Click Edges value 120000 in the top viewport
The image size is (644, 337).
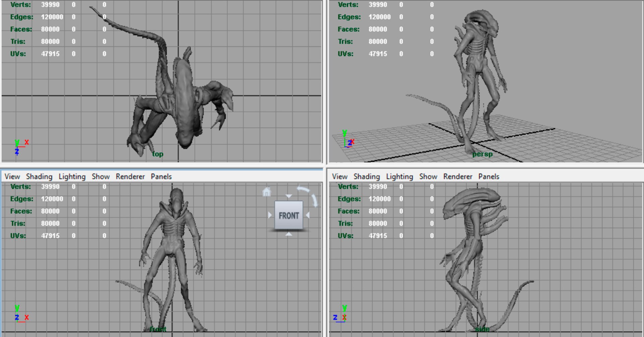tap(52, 17)
